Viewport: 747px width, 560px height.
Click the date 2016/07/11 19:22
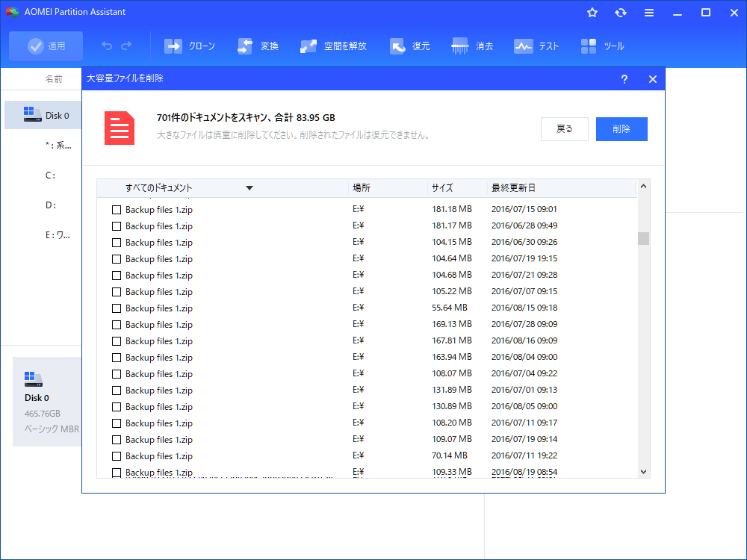[524, 455]
